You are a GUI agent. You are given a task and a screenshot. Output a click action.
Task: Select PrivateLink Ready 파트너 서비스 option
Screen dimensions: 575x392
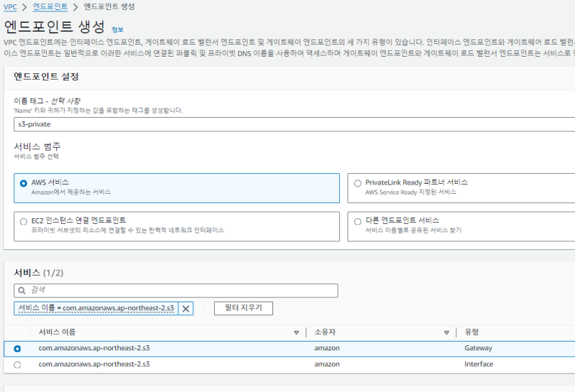pos(358,183)
